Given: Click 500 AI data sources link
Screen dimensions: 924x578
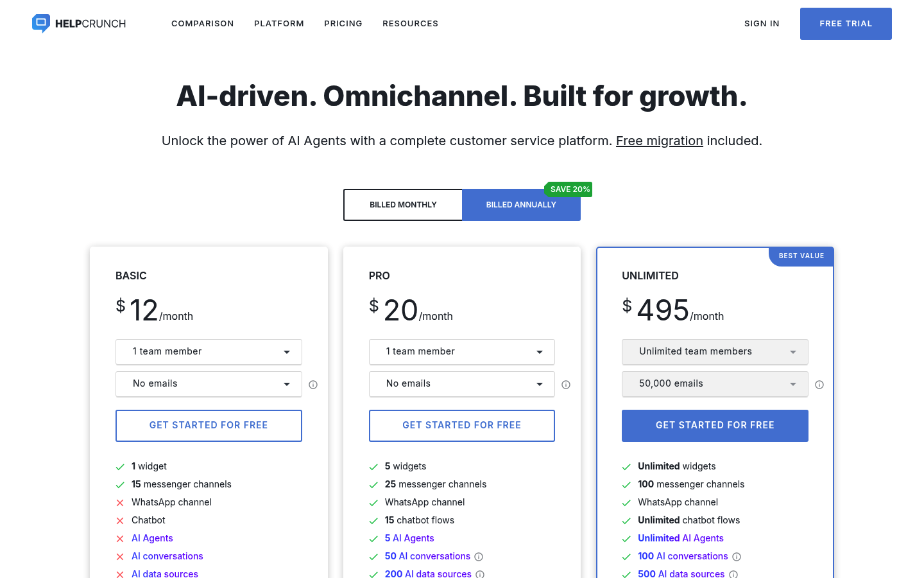Looking at the screenshot, I should (x=681, y=574).
